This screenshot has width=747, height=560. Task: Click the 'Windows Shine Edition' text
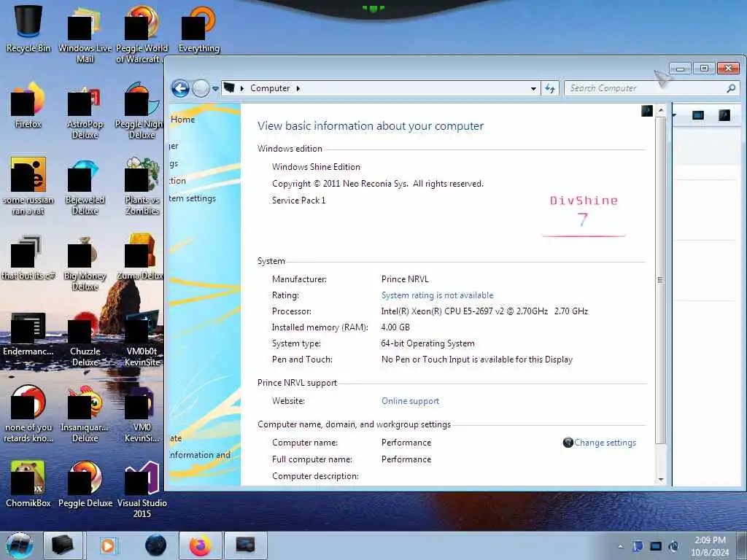click(x=316, y=167)
